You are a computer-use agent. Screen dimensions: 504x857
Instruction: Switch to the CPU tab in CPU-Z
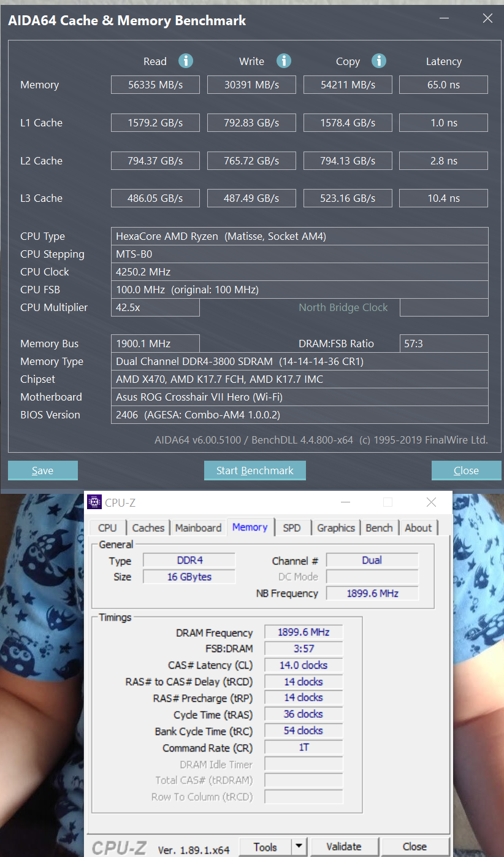point(107,528)
